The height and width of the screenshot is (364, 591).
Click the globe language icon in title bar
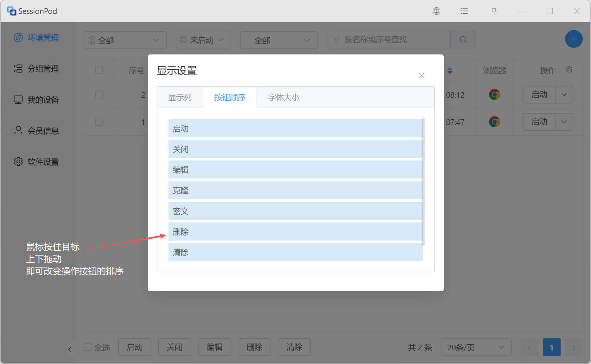[436, 11]
